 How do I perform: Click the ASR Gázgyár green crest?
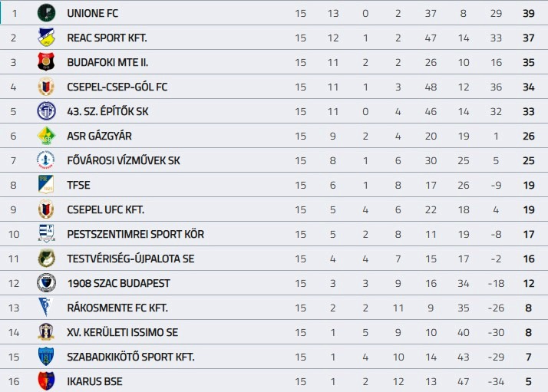(x=46, y=136)
